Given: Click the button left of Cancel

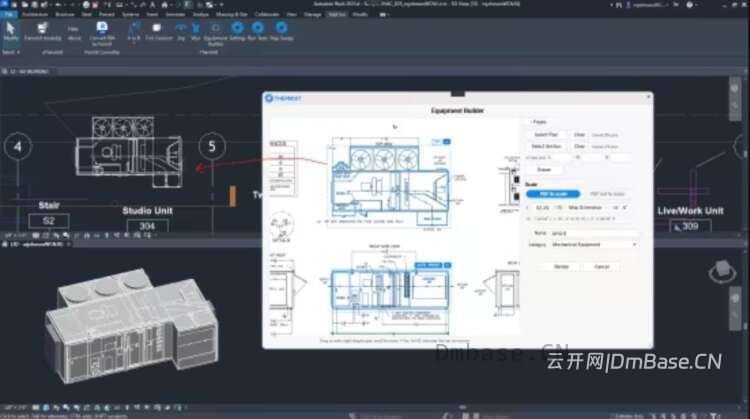Looking at the screenshot, I should [x=562, y=266].
